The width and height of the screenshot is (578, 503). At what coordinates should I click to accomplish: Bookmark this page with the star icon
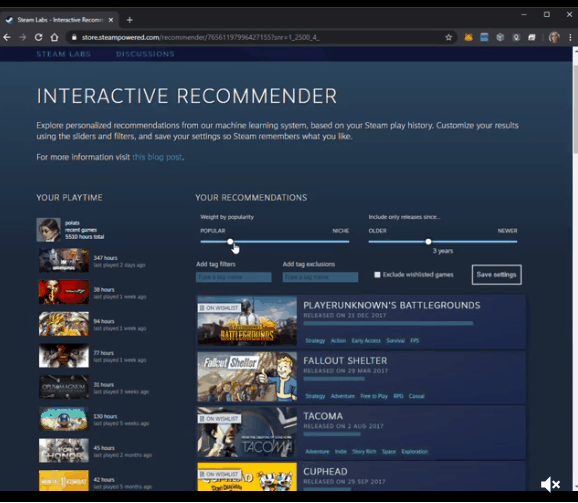[449, 37]
